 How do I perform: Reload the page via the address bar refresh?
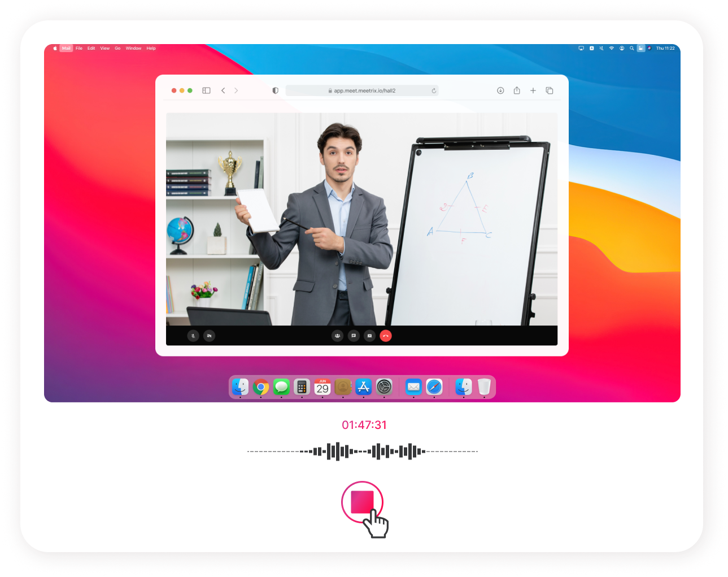coord(434,90)
